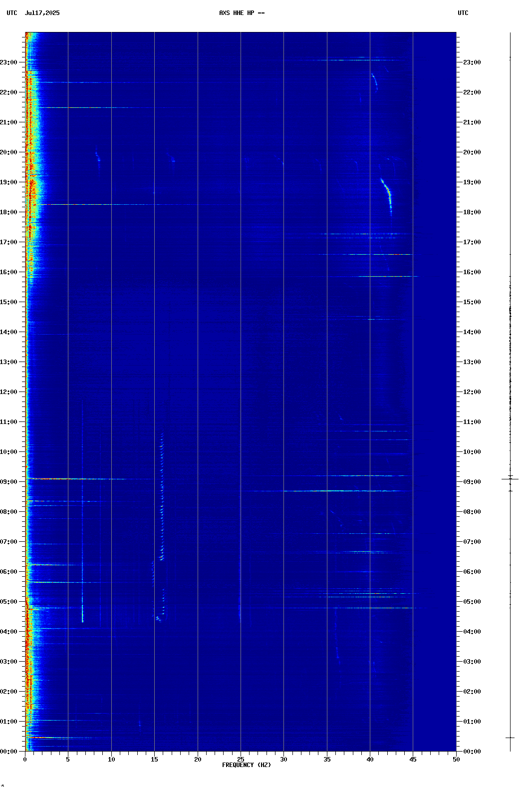Viewport: 532px width, 791px height.
Task: Select the 21:00 label on the right axis
Action: point(472,122)
